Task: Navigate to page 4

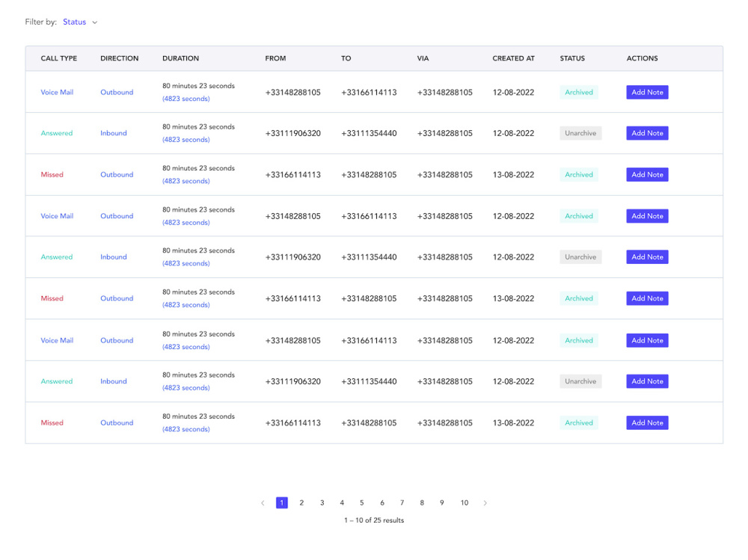Action: [342, 502]
